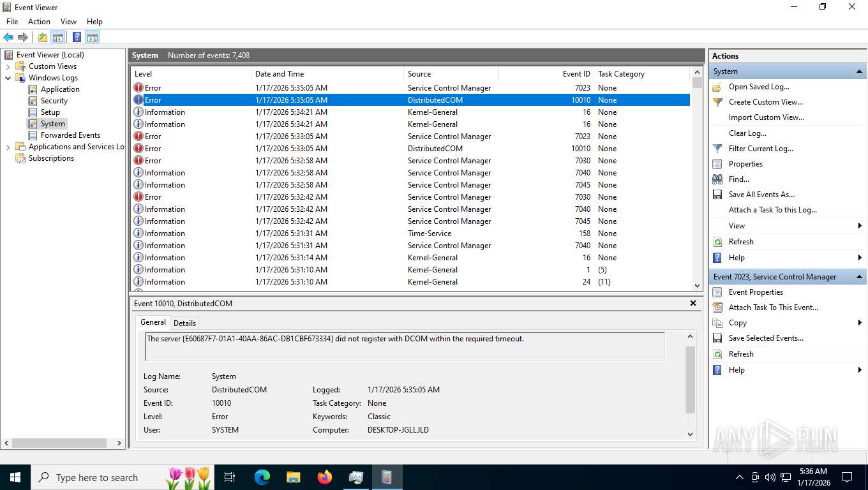Switch to the General tab
The width and height of the screenshot is (868, 490).
pos(153,322)
